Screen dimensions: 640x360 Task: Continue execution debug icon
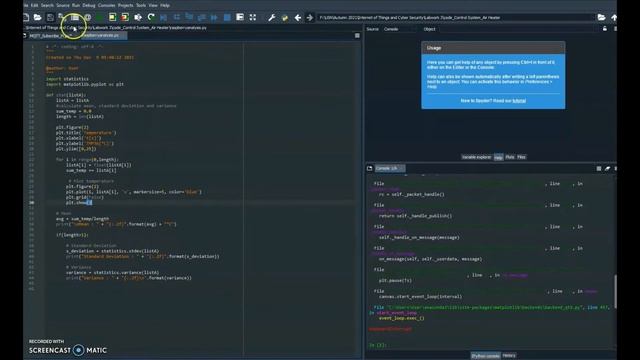click(x=214, y=18)
